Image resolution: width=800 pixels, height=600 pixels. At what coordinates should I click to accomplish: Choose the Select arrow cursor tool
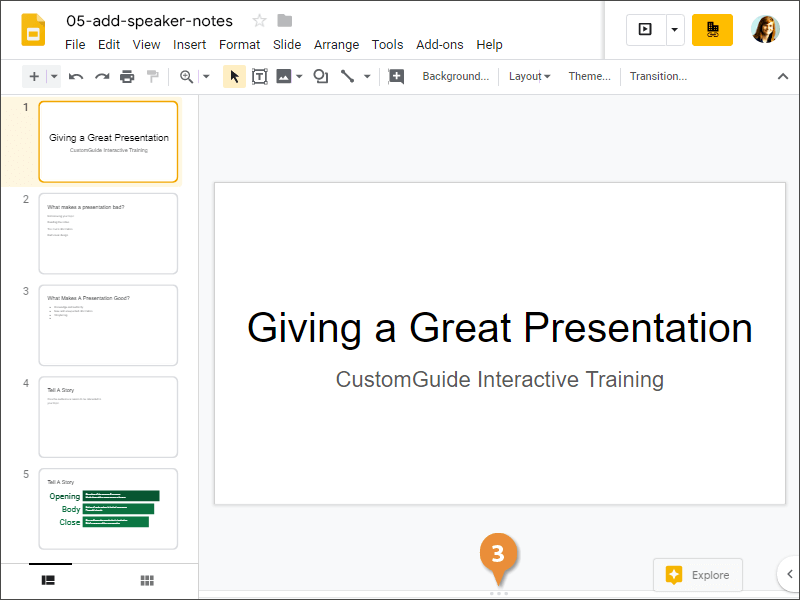[x=234, y=77]
